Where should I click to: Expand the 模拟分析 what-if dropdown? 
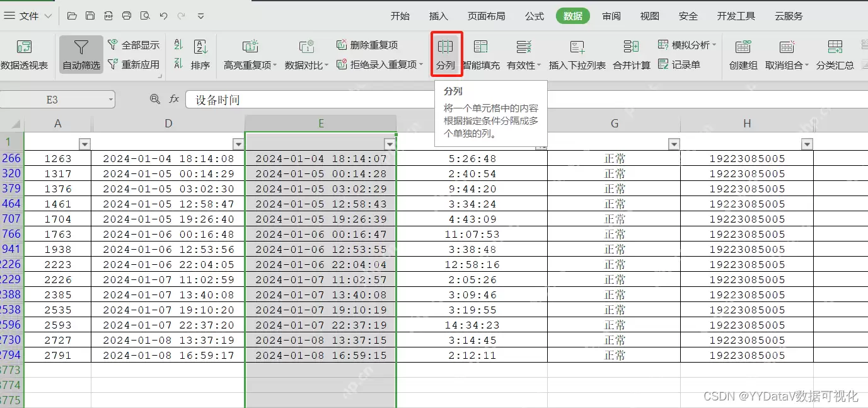(x=714, y=45)
